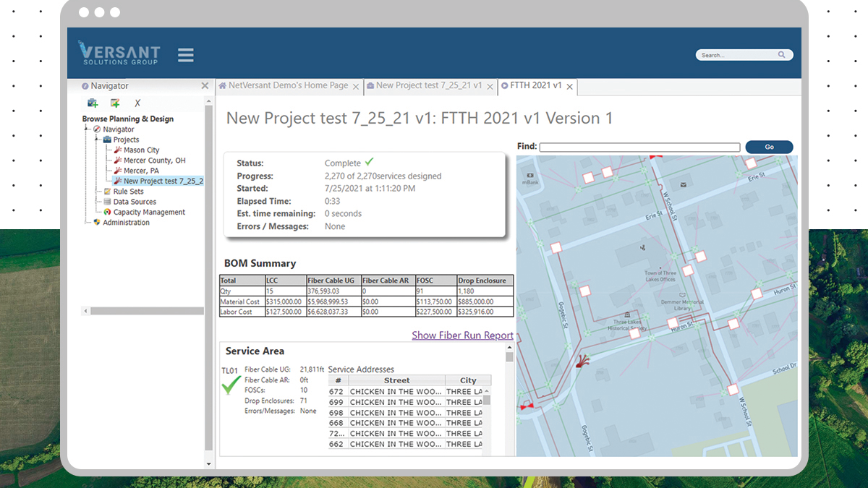
Task: Close the FTTH 2021 v1 tab
Action: [570, 87]
